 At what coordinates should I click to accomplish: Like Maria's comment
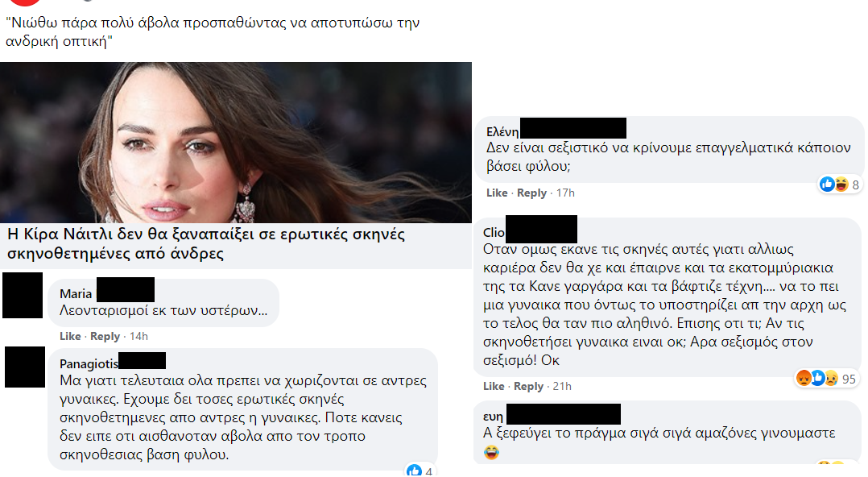tap(70, 336)
